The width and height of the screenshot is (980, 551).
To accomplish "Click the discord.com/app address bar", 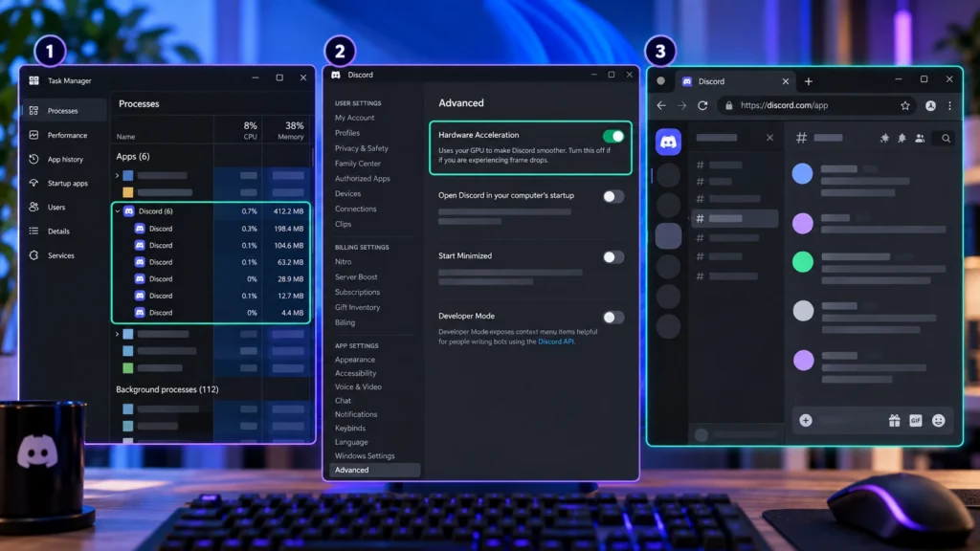I will [x=815, y=105].
